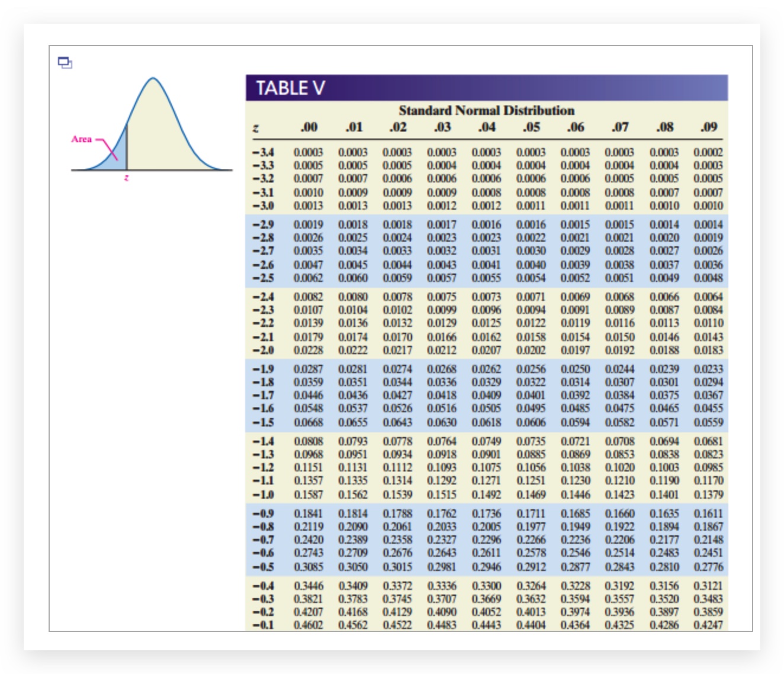Click the −0.1 row label
The width and height of the screenshot is (784, 674).
click(263, 625)
